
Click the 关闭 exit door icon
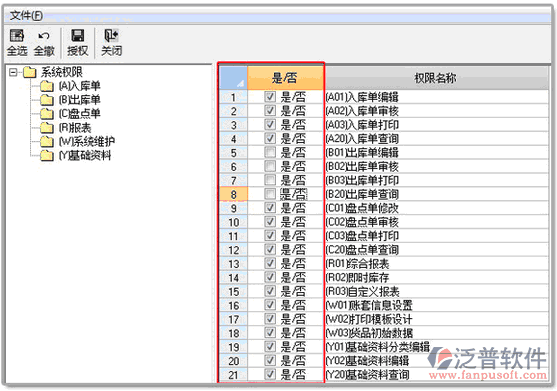111,36
